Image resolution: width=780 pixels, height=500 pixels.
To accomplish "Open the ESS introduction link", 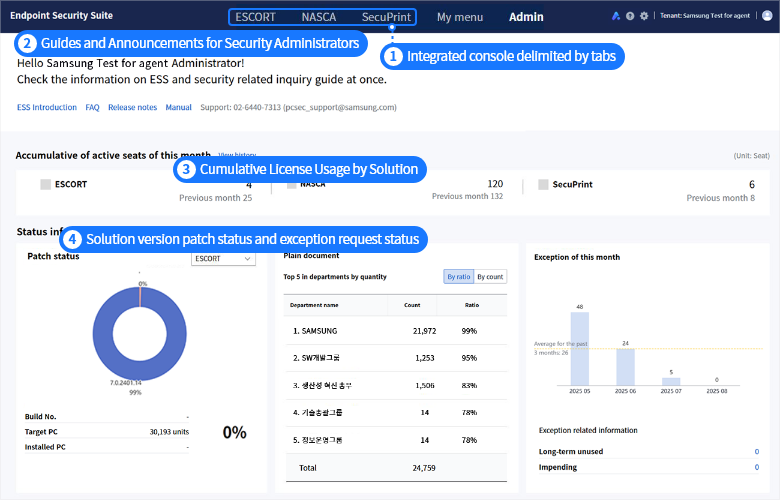I will coord(46,107).
